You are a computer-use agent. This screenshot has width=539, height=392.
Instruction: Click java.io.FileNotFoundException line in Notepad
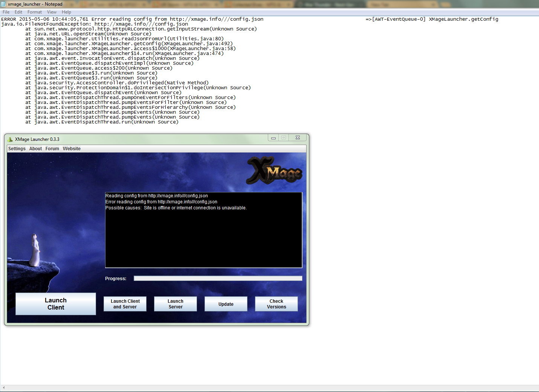click(x=95, y=24)
